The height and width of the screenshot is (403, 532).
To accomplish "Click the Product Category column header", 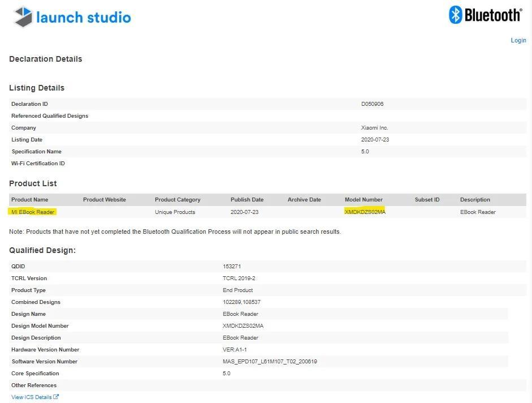I will pyautogui.click(x=178, y=200).
